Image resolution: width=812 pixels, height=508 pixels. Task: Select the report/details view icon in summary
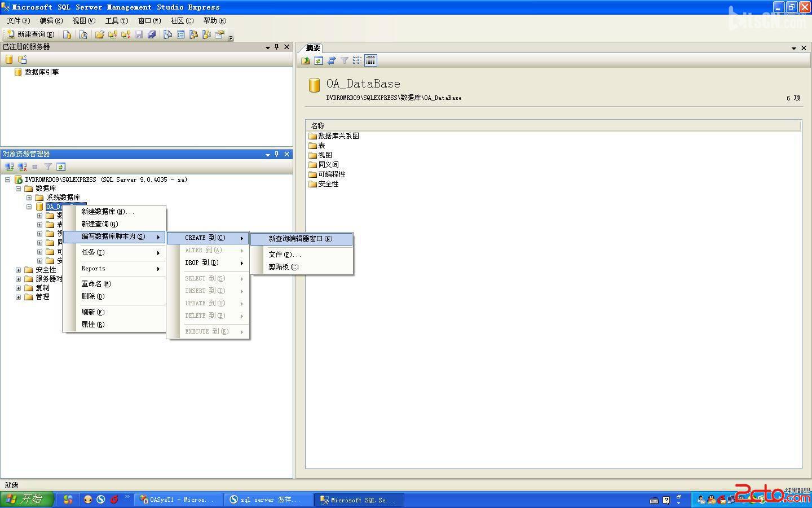[370, 60]
